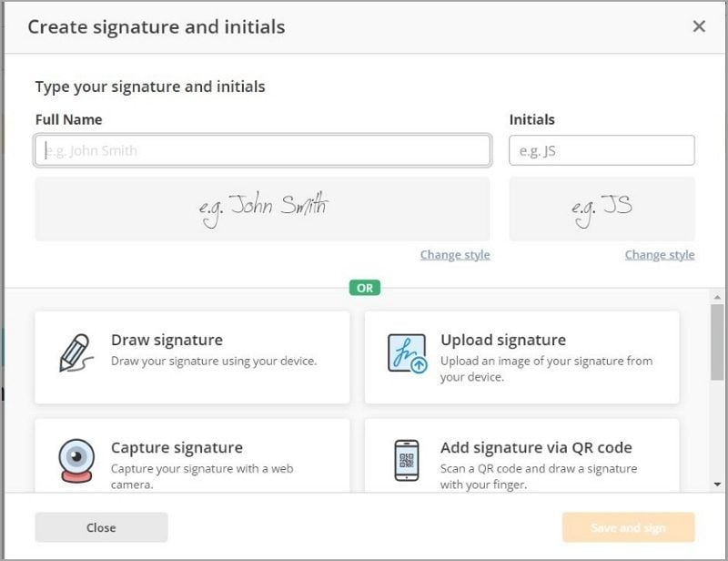Click the John Smith signature preview
728x561 pixels.
pyautogui.click(x=262, y=209)
